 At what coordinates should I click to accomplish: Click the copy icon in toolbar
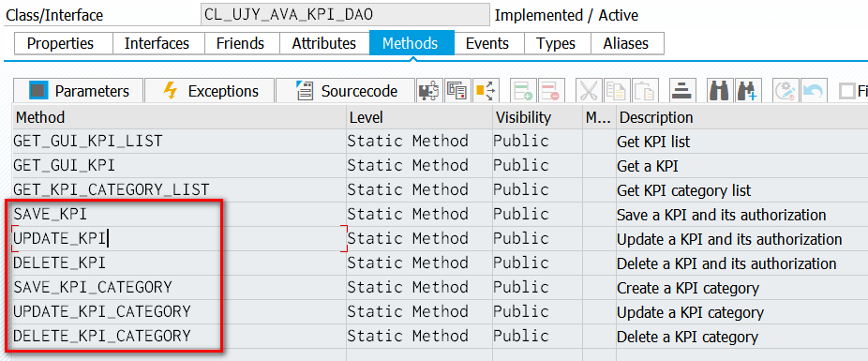pyautogui.click(x=617, y=91)
